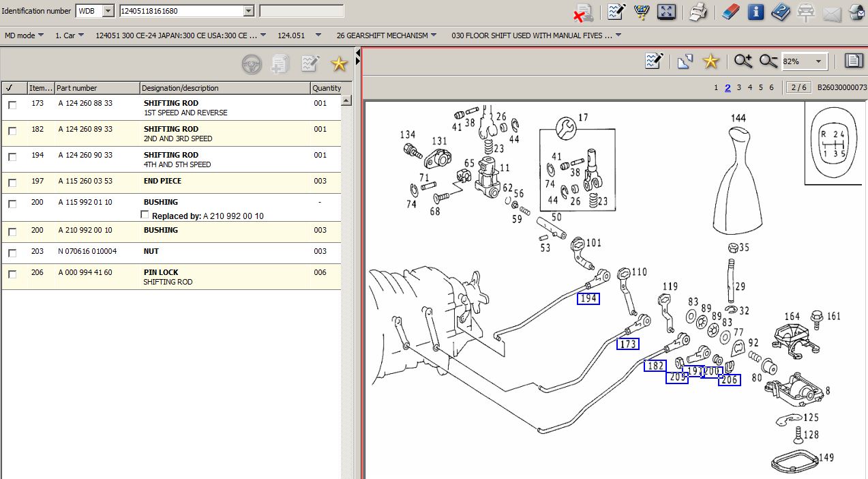Open the blue information icon
868x479 pixels.
point(755,12)
